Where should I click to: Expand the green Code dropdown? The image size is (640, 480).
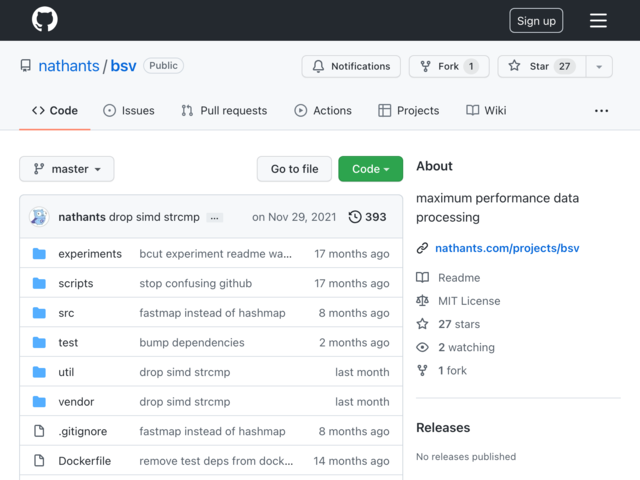(x=370, y=169)
